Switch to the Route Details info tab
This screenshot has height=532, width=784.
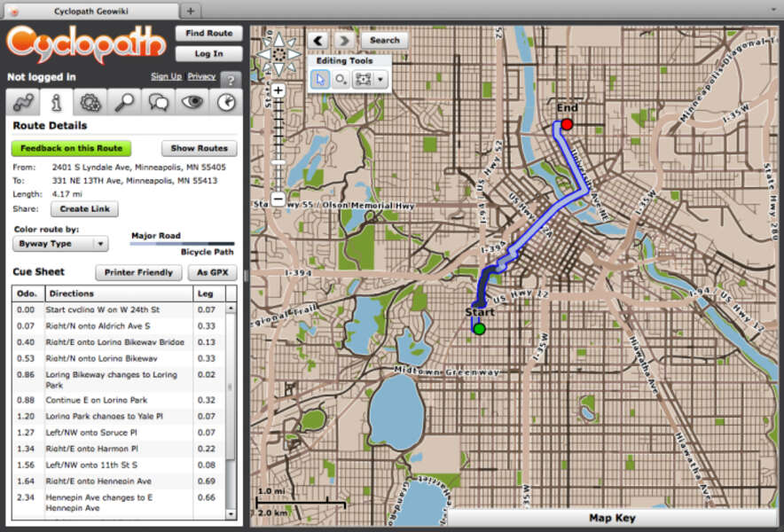[56, 102]
